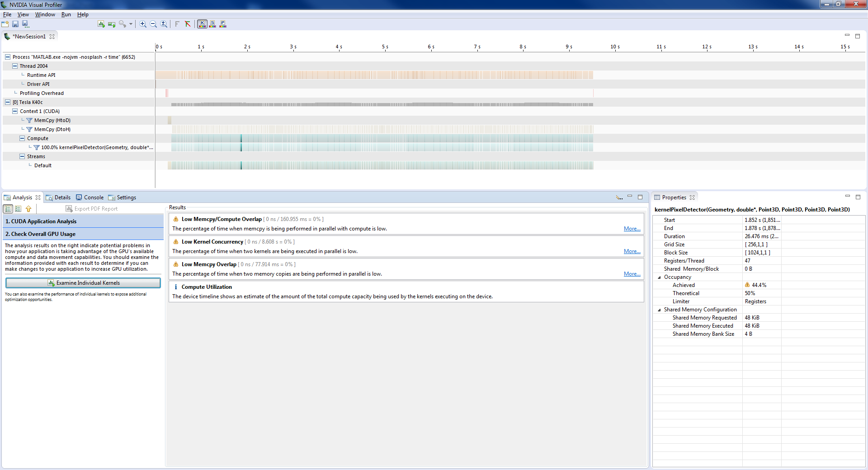Create a new session with toolbar icon
Image resolution: width=868 pixels, height=470 pixels.
[x=5, y=24]
